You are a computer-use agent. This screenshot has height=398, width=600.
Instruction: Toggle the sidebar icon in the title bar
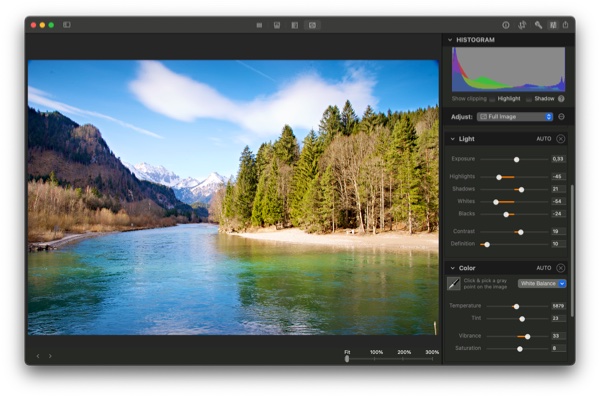coord(67,25)
